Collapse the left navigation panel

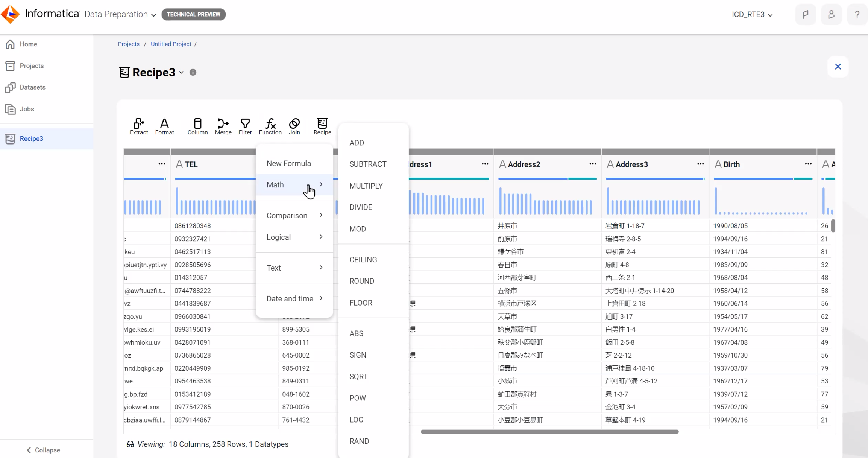(x=42, y=450)
